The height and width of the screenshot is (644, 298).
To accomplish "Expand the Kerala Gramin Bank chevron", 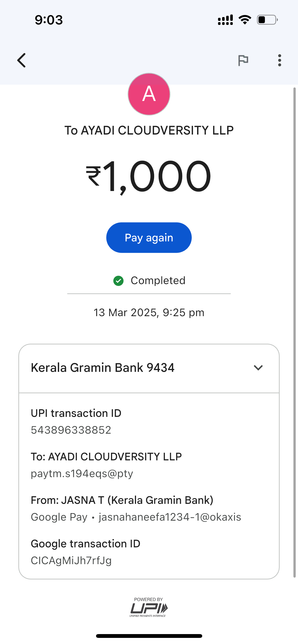I will point(258,368).
